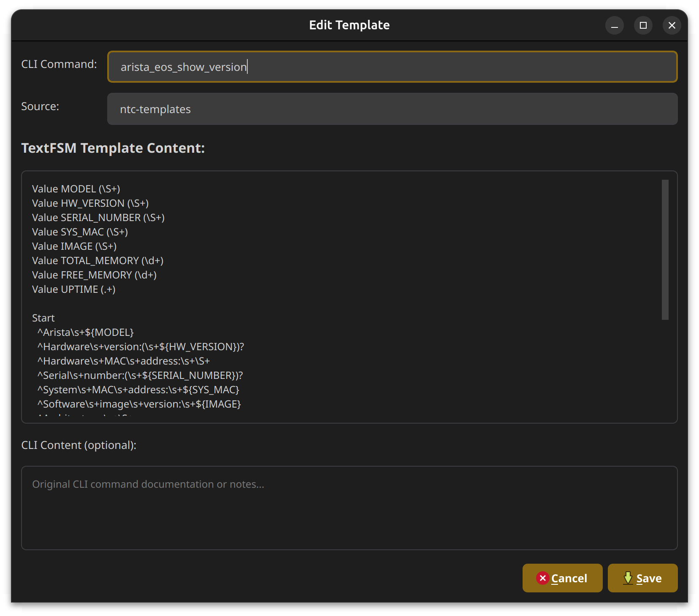Click the 'Source:' label
699x616 pixels.
pyautogui.click(x=40, y=106)
